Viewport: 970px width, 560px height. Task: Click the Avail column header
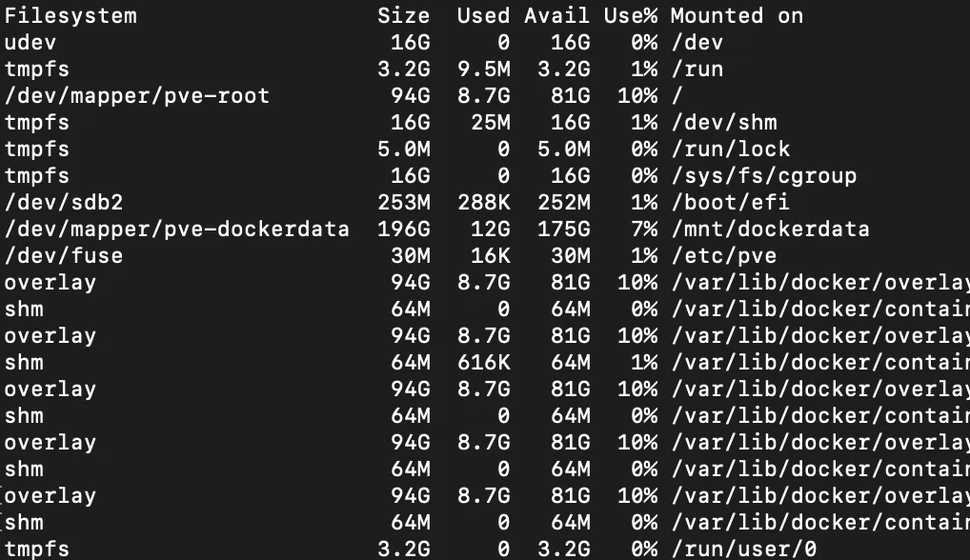(557, 16)
